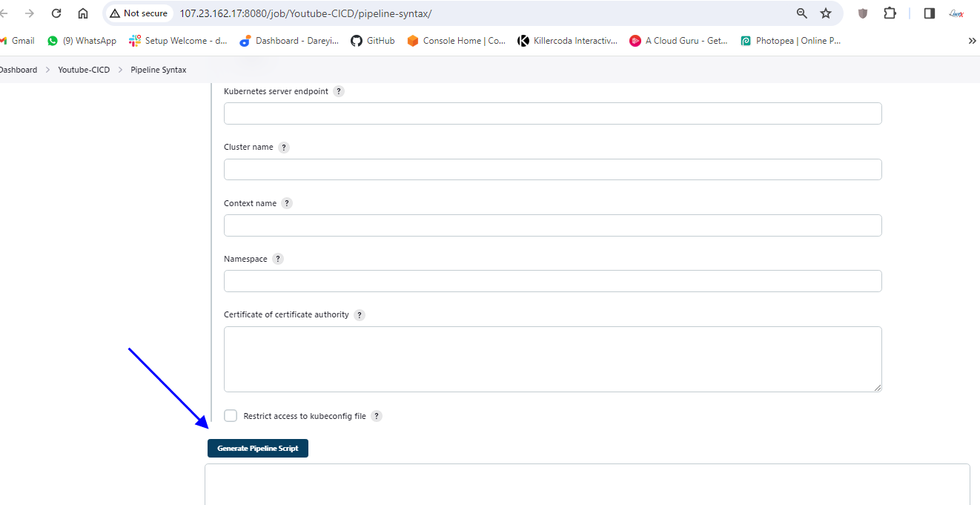Image resolution: width=980 pixels, height=505 pixels.
Task: Click the browser home icon
Action: click(83, 13)
